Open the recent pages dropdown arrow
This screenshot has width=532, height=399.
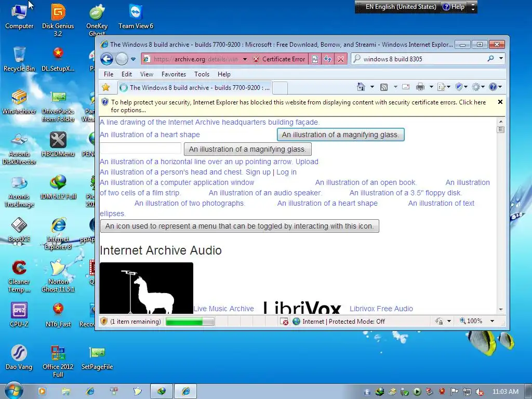click(x=134, y=59)
